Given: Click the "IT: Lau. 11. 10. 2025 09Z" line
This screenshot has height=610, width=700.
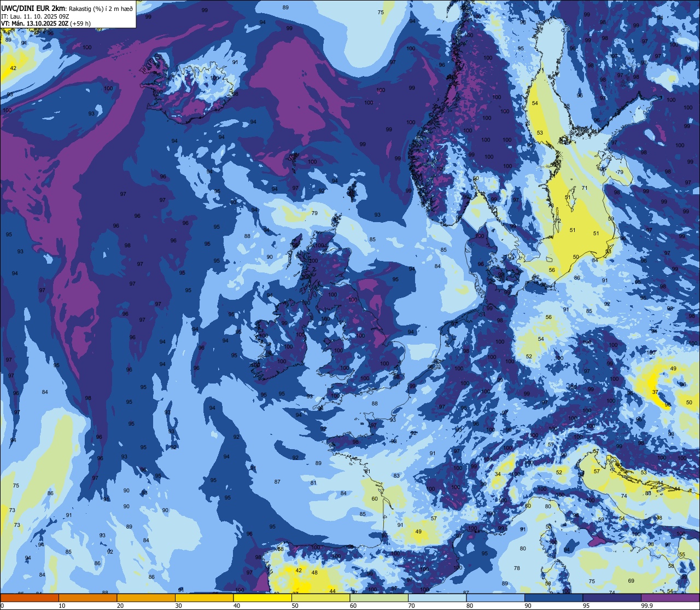Looking at the screenshot, I should tap(34, 16).
